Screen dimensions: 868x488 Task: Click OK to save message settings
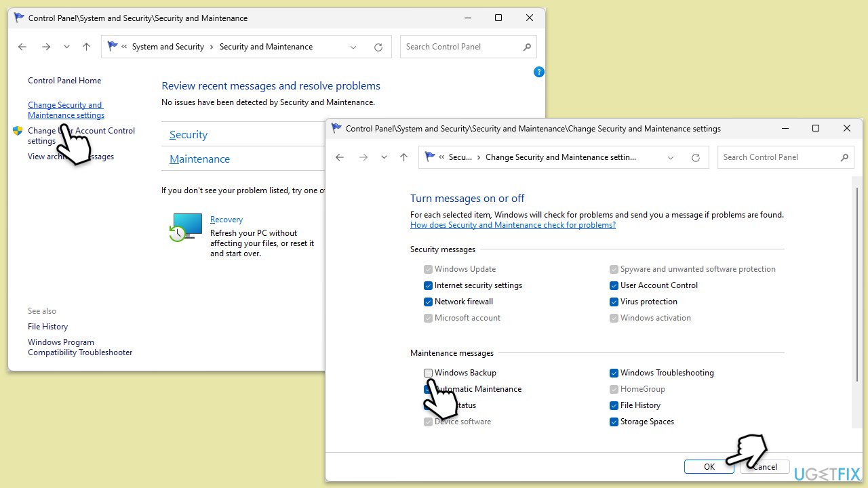click(709, 466)
